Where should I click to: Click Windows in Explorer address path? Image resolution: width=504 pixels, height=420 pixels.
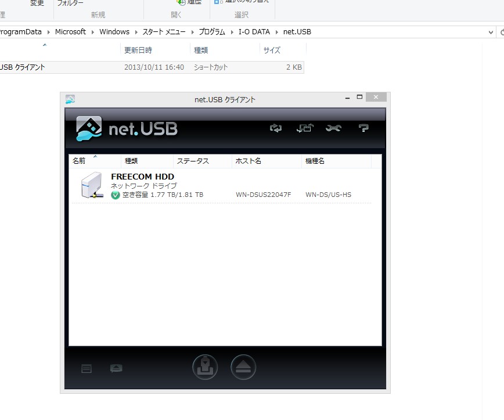(114, 32)
